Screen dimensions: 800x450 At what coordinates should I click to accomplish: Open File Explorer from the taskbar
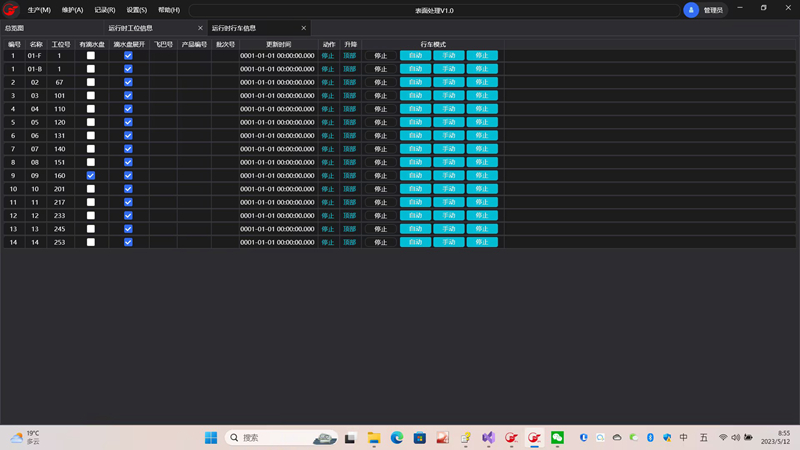(x=374, y=438)
